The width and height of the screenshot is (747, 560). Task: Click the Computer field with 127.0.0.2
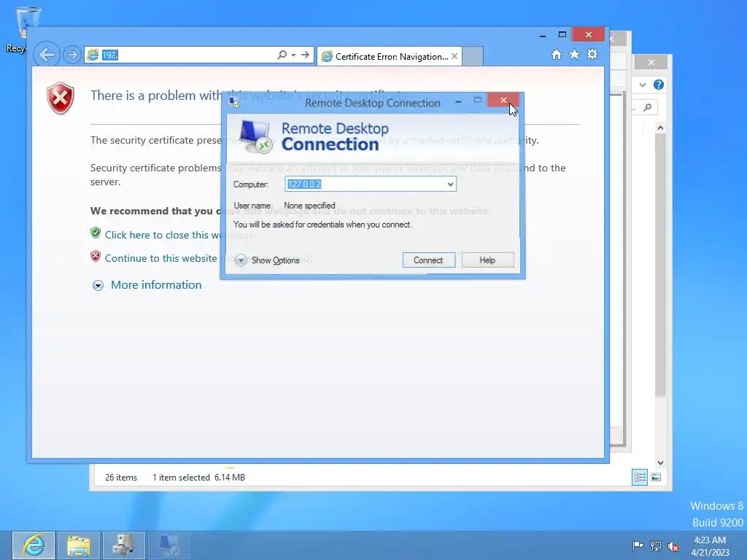tap(365, 184)
